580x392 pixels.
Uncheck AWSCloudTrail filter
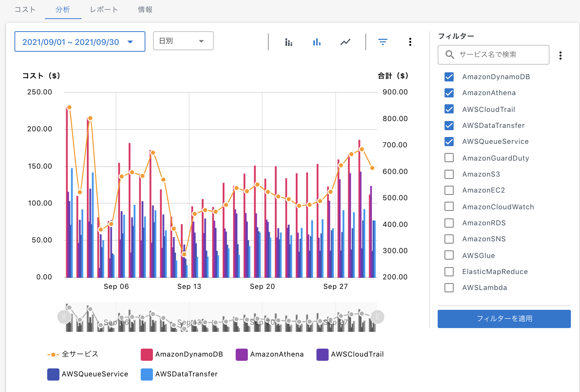(x=449, y=109)
